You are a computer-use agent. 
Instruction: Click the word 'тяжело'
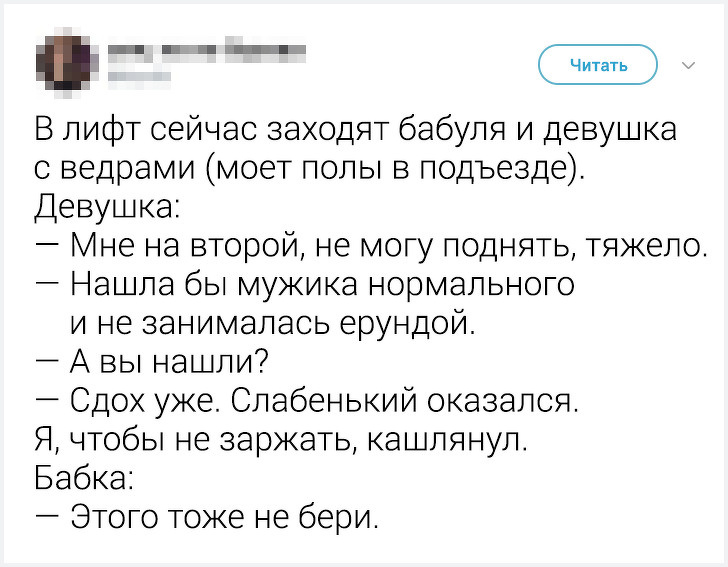point(651,244)
